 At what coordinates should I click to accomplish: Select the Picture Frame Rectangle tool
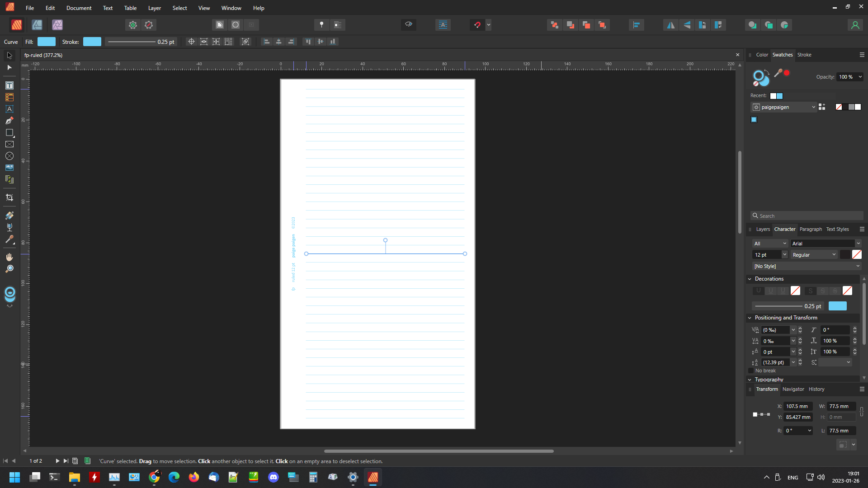coord(9,144)
